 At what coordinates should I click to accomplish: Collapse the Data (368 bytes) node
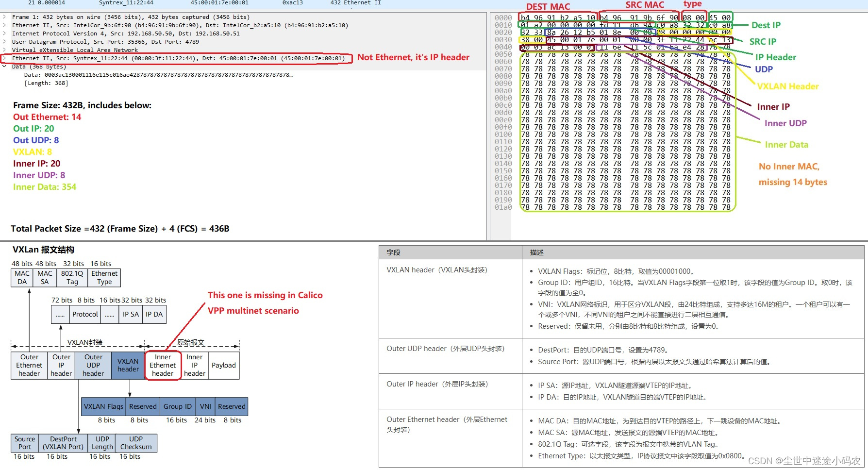(4, 67)
